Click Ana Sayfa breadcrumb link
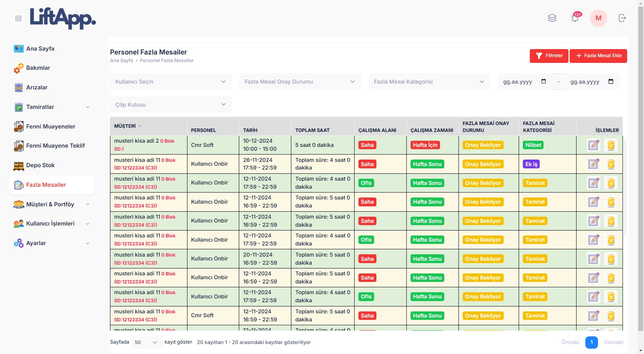The image size is (644, 354). click(x=122, y=61)
